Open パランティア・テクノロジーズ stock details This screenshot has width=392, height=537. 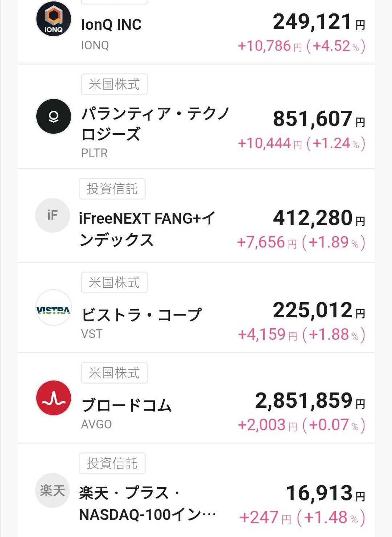point(155,124)
